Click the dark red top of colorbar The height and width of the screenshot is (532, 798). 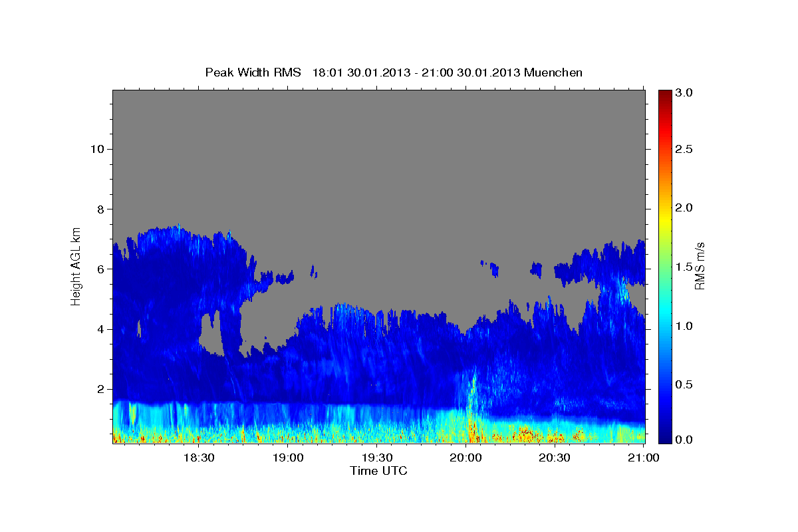664,94
